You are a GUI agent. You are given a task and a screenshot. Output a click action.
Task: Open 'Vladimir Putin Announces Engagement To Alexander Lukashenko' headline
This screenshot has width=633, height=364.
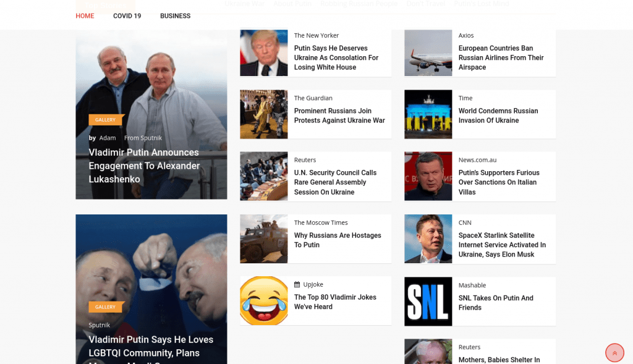click(x=144, y=166)
